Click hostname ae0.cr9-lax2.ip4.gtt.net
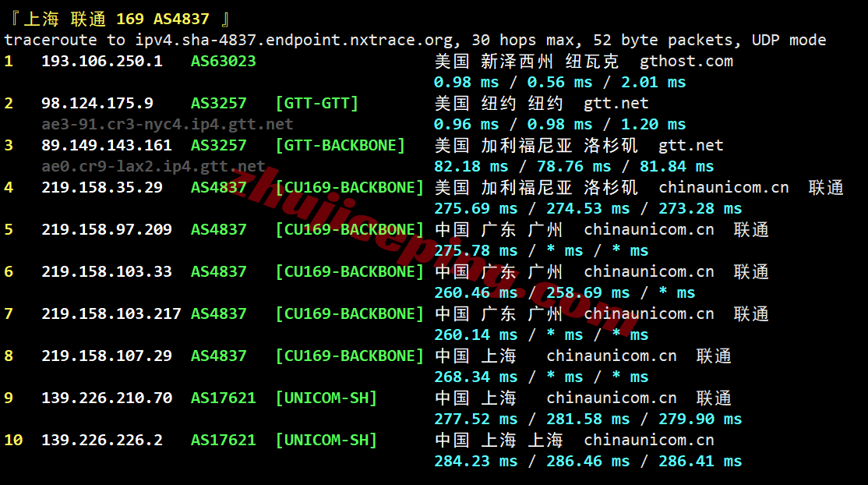This screenshot has width=868, height=485. (153, 166)
